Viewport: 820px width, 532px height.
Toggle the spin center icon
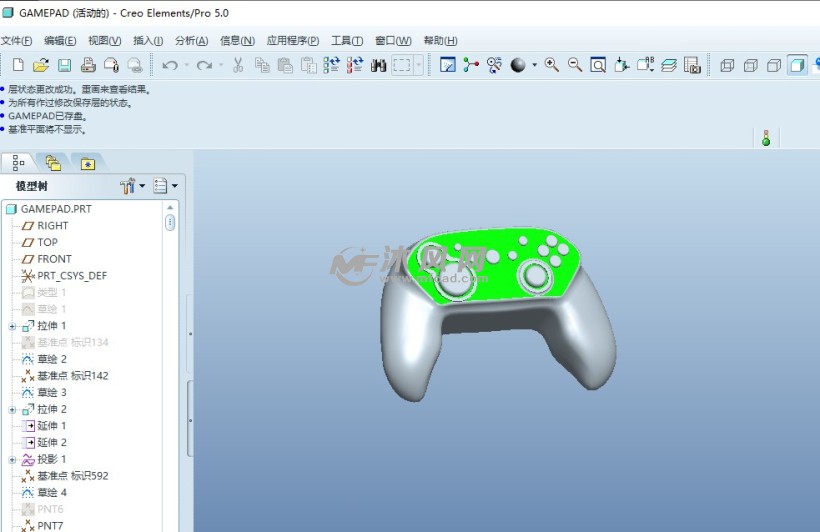tap(471, 65)
